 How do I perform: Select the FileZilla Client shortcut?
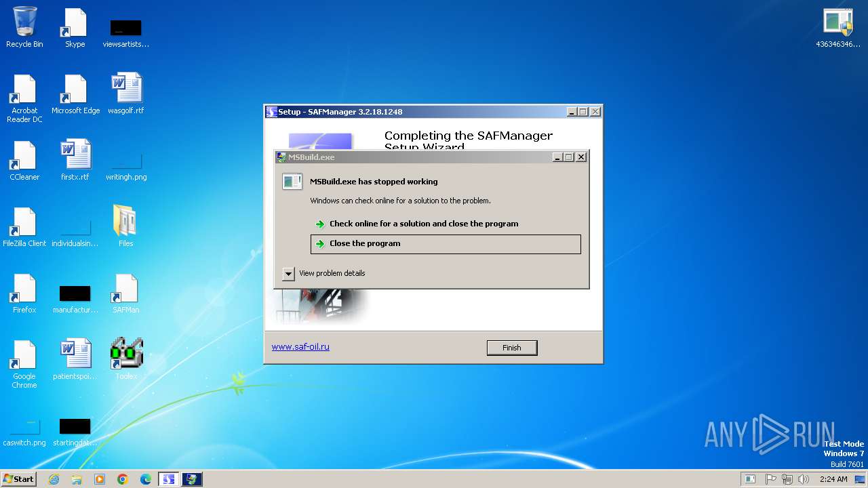point(24,227)
